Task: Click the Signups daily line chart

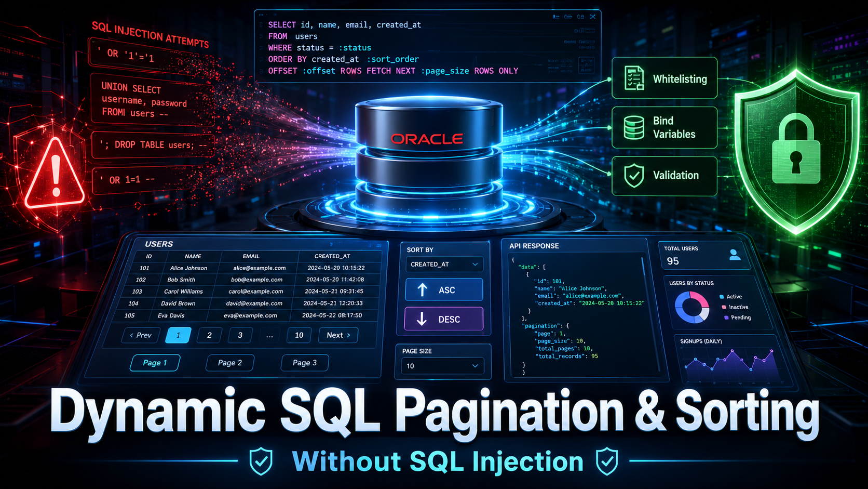Action: tap(731, 365)
